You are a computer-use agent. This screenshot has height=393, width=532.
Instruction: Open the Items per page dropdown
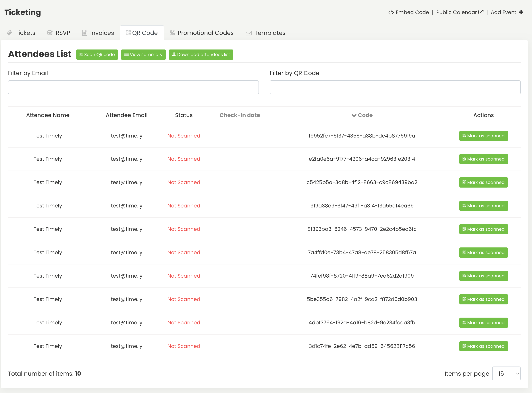pos(506,373)
